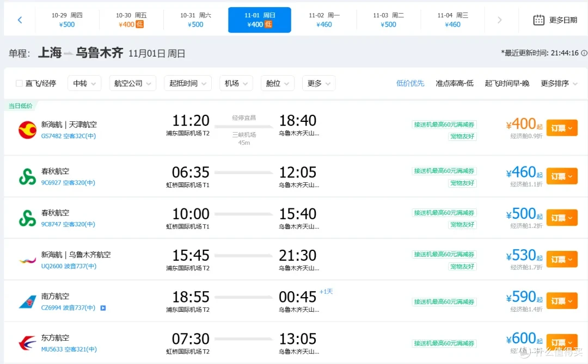Select the 10-31 周六 date tab
Viewport: 588px width, 364px height.
[195, 20]
